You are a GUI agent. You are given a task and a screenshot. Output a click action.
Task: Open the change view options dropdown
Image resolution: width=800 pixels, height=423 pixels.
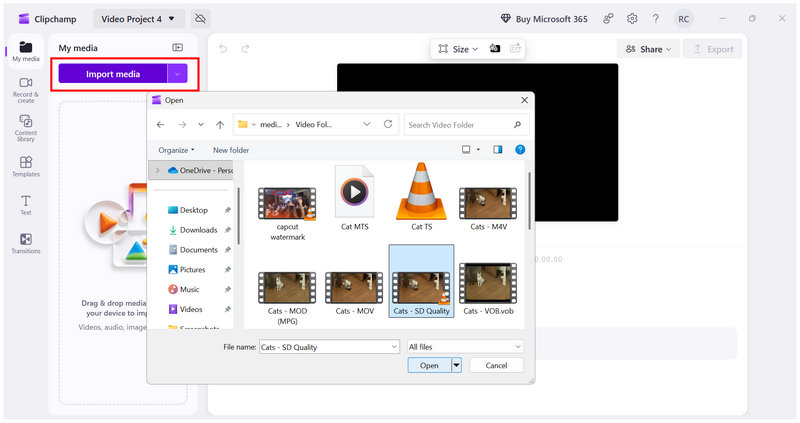pyautogui.click(x=478, y=150)
